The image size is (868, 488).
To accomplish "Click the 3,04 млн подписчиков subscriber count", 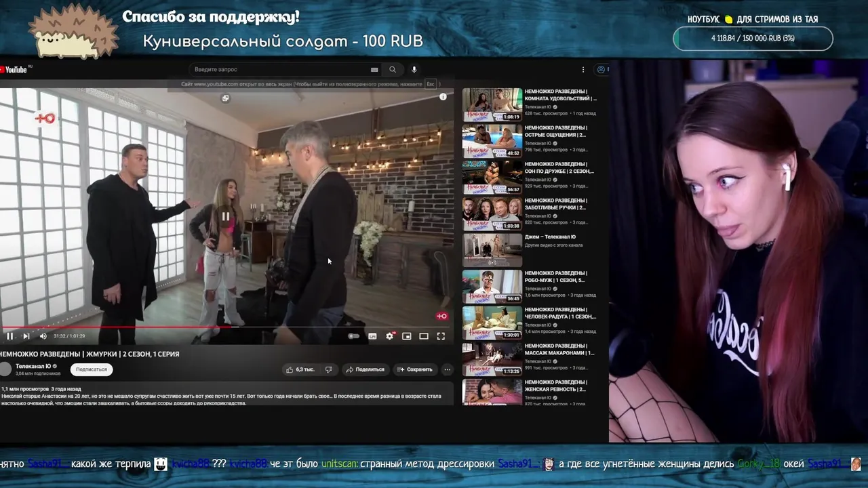I will coord(38,373).
